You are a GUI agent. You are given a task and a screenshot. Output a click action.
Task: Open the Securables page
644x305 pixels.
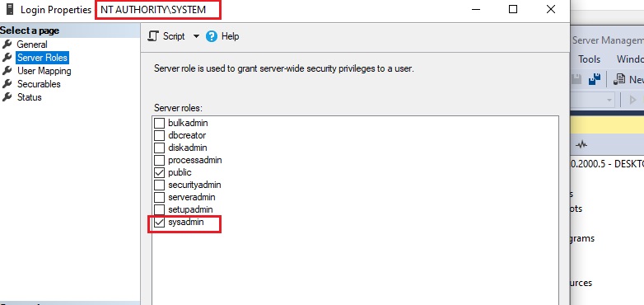click(x=39, y=84)
